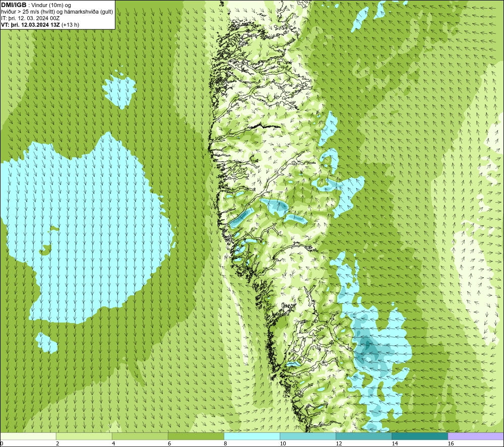Click the legend tick label '2'
Viewport: 504px width, 447px height.
[57, 443]
